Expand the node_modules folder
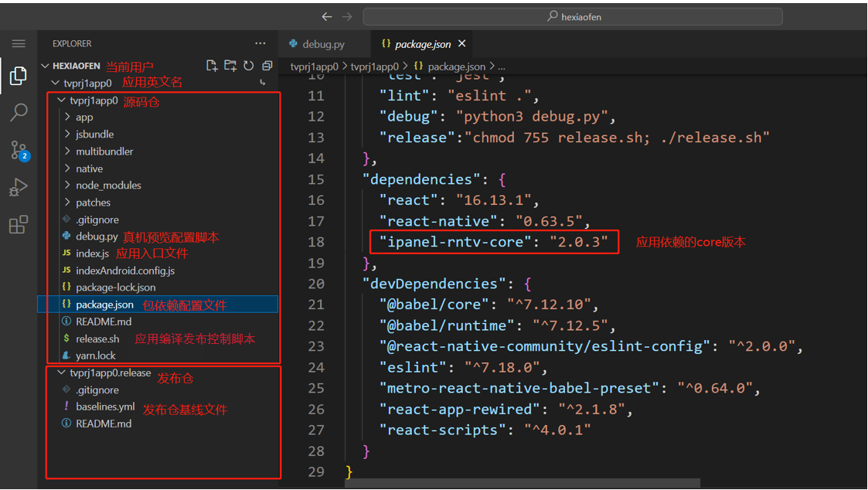Screen dimensions: 868x490 [108, 185]
